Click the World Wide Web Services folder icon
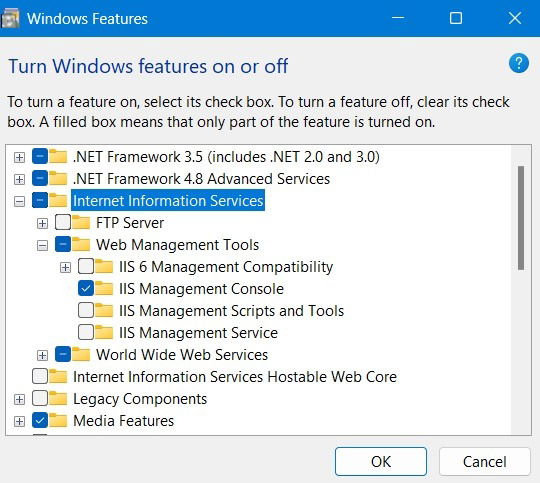Screen dimensions: 540x483 [x=81, y=354]
